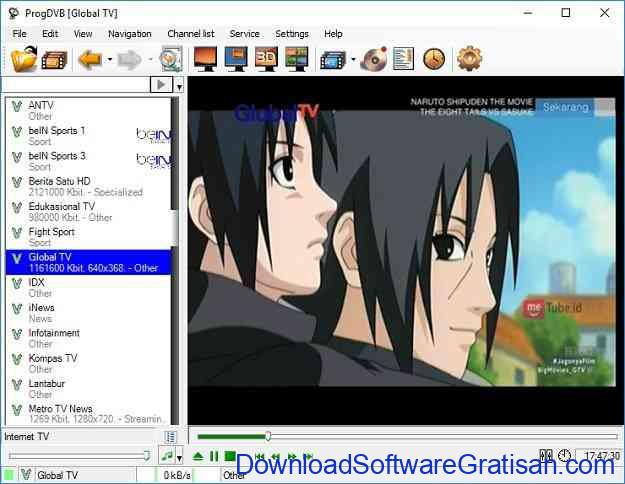Click the fast forward button
The height and width of the screenshot is (484, 625).
point(292,456)
